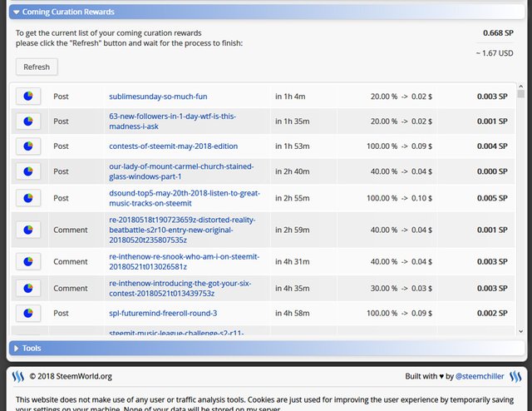Click Steem logo next to SteemWorld.org copyright
The image size is (532, 411).
click(x=18, y=376)
